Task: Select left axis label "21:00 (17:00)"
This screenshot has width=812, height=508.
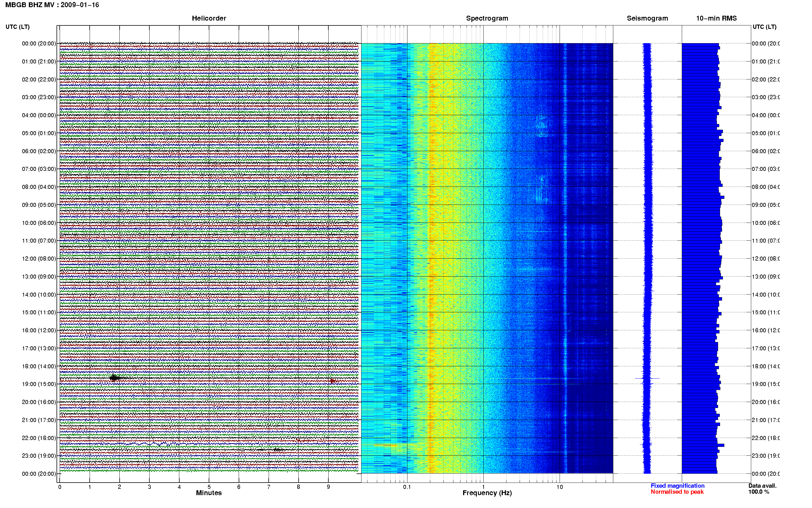Action: click(39, 420)
